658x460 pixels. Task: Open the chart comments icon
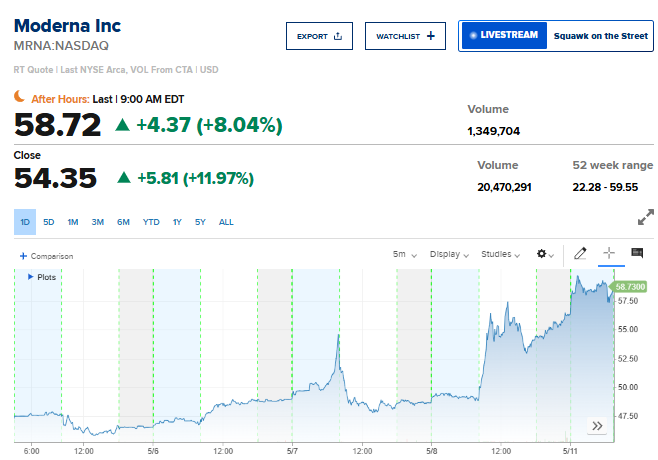(637, 253)
